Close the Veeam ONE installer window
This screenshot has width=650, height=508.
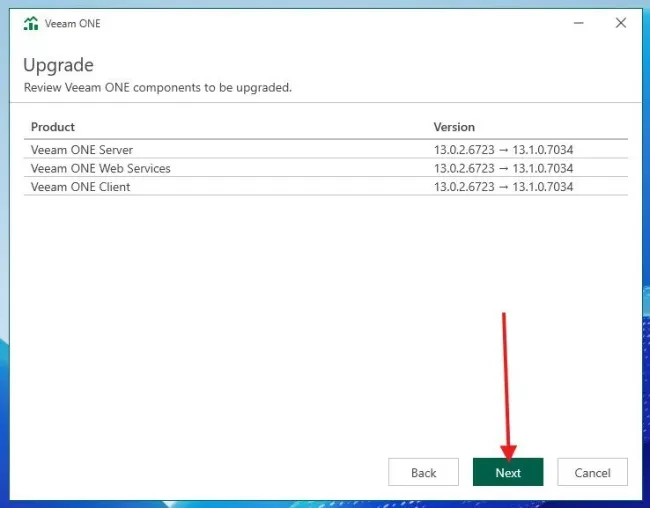pyautogui.click(x=621, y=23)
